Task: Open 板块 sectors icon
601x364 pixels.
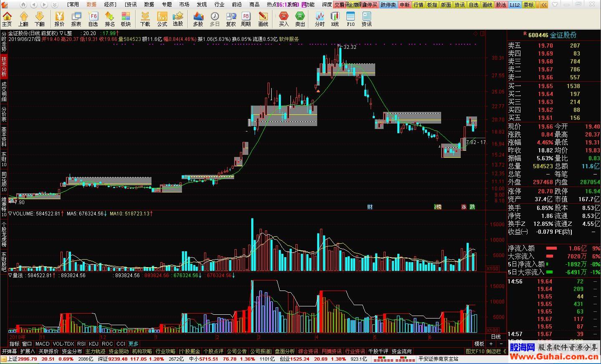Action: (x=126, y=19)
